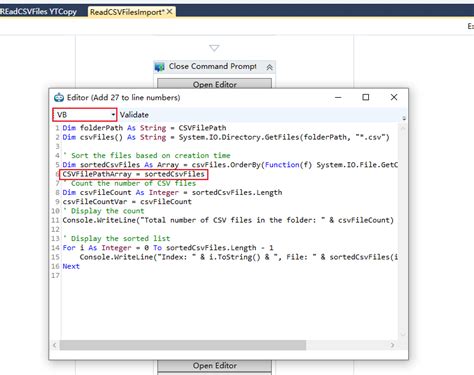474x375 pixels.
Task: Click the comment 'Display the sorted list'
Action: [x=116, y=239]
